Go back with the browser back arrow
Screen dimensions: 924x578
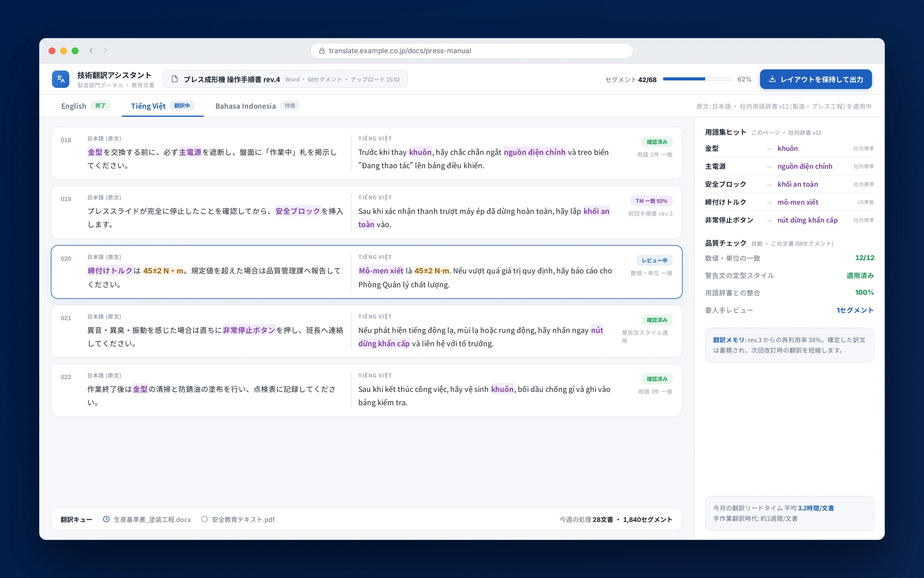91,51
